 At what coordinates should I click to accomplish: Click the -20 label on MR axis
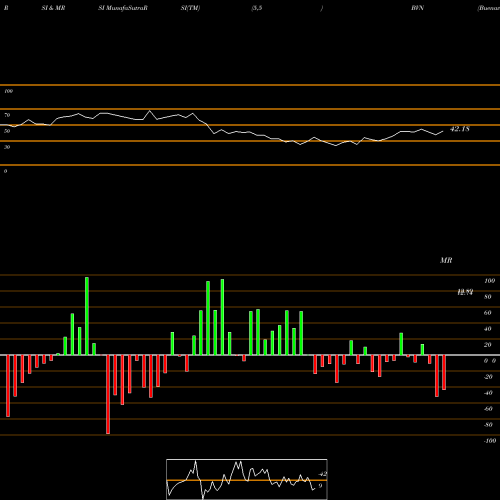tap(488, 377)
